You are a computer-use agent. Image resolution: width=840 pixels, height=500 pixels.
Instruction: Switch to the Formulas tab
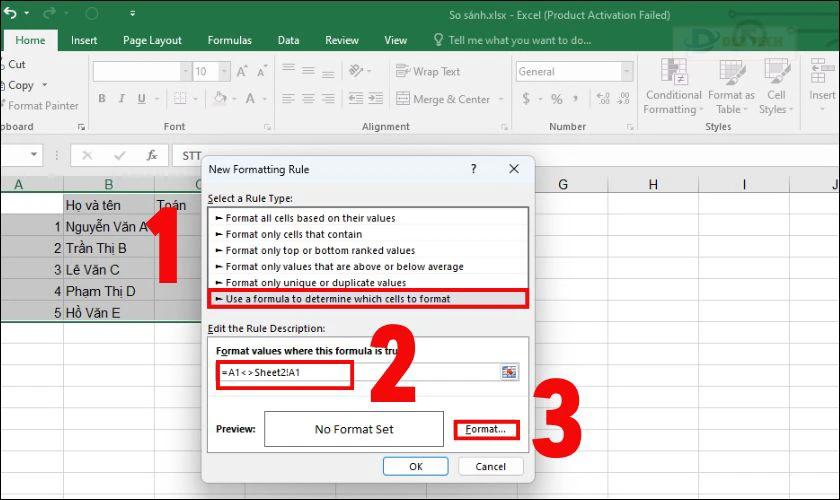point(229,40)
